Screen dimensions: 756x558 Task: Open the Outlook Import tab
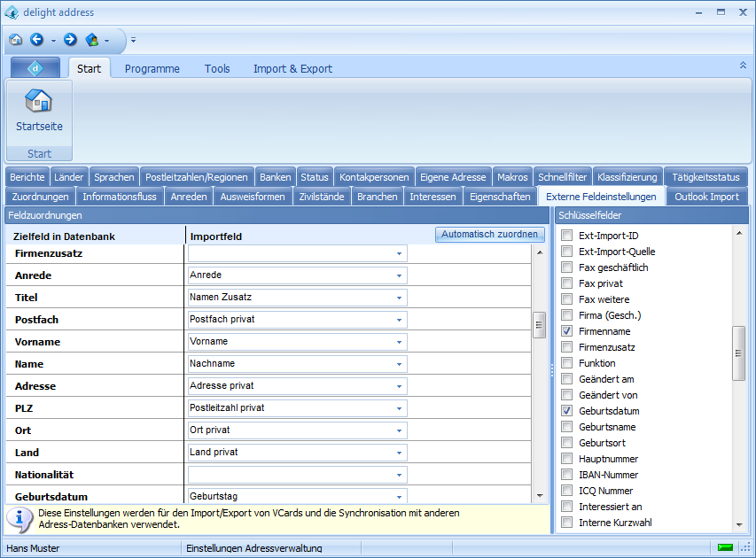[x=706, y=197]
